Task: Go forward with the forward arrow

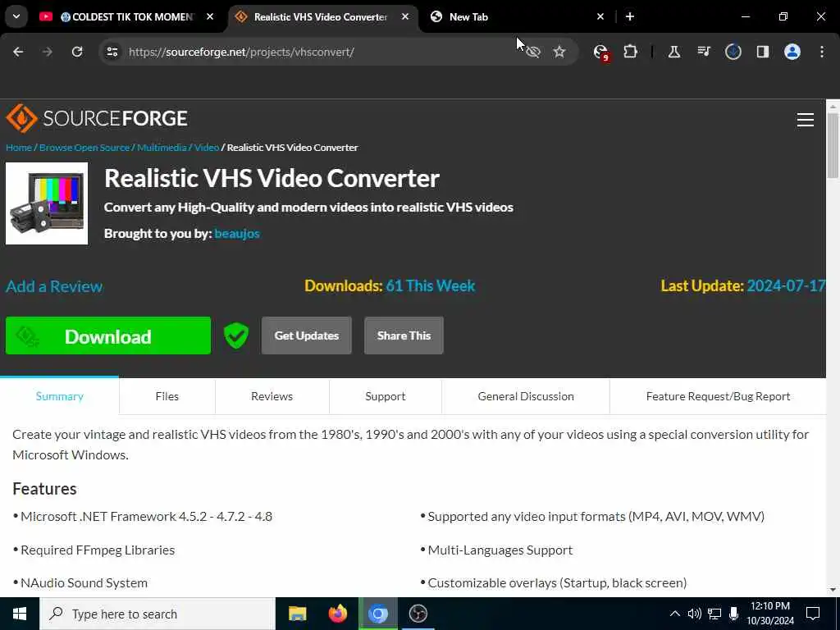Action: pyautogui.click(x=48, y=52)
